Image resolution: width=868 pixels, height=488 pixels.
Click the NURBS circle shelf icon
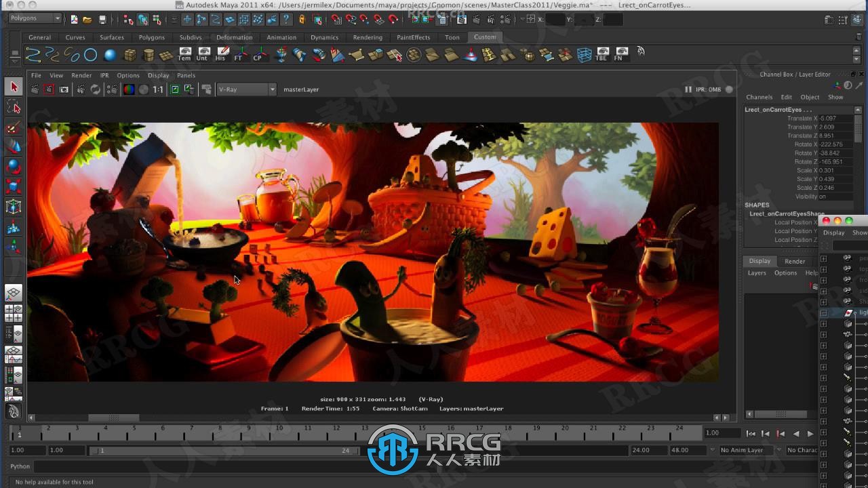[x=90, y=55]
